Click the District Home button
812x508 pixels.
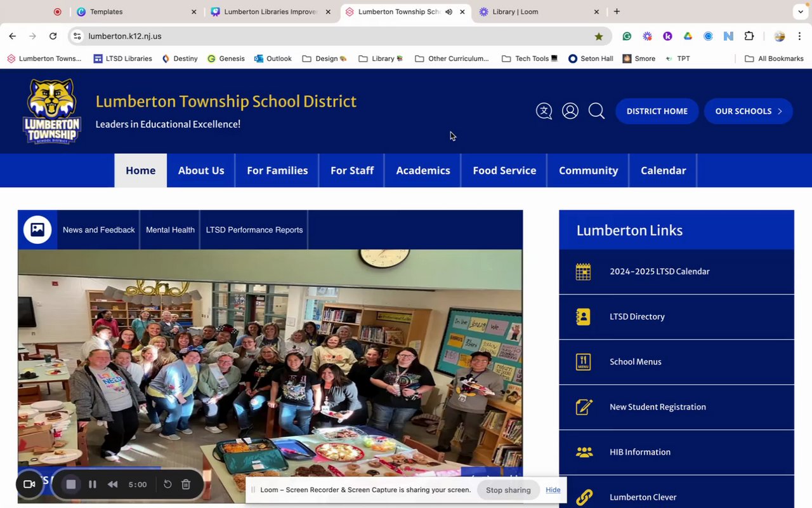[657, 111]
